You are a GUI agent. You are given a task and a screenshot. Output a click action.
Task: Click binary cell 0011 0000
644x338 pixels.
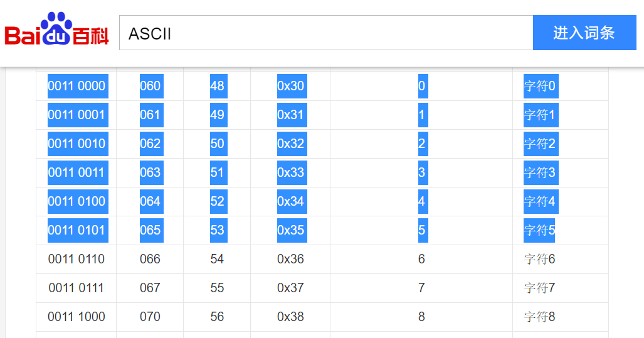77,87
